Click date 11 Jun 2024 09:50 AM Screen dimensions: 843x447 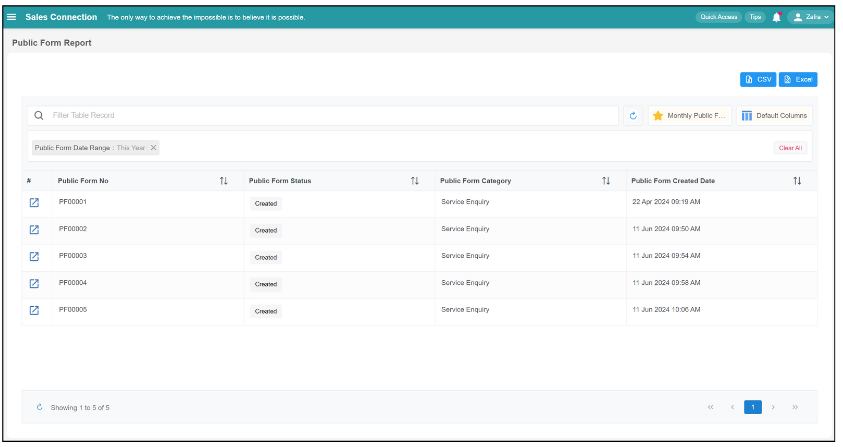pyautogui.click(x=666, y=229)
